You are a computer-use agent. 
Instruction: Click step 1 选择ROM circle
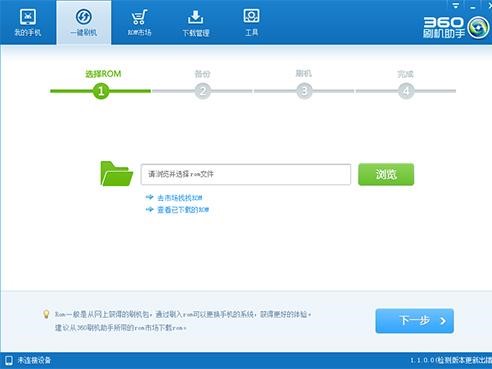click(101, 91)
